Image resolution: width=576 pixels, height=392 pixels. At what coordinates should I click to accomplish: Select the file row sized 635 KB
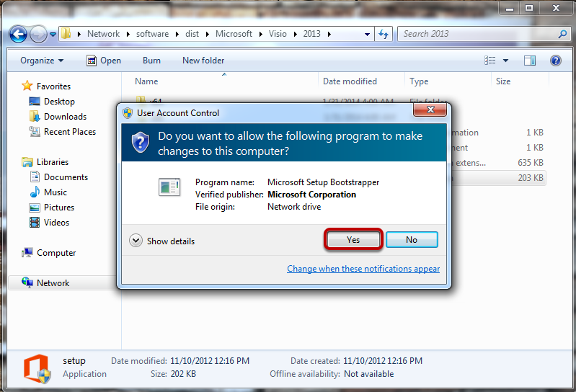[x=498, y=163]
